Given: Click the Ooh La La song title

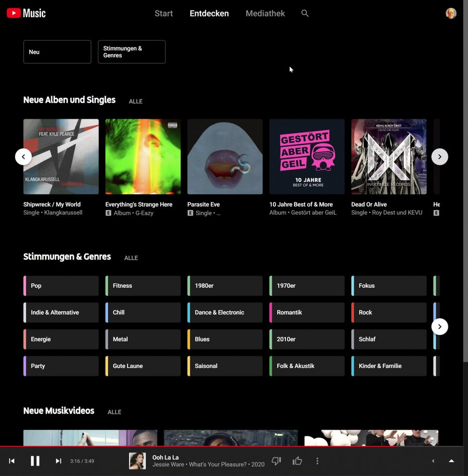Looking at the screenshot, I should 166,457.
